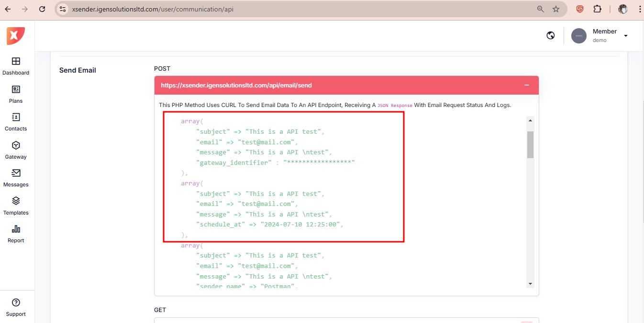Bookmark this page with star icon
This screenshot has width=644, height=323.
(556, 9)
